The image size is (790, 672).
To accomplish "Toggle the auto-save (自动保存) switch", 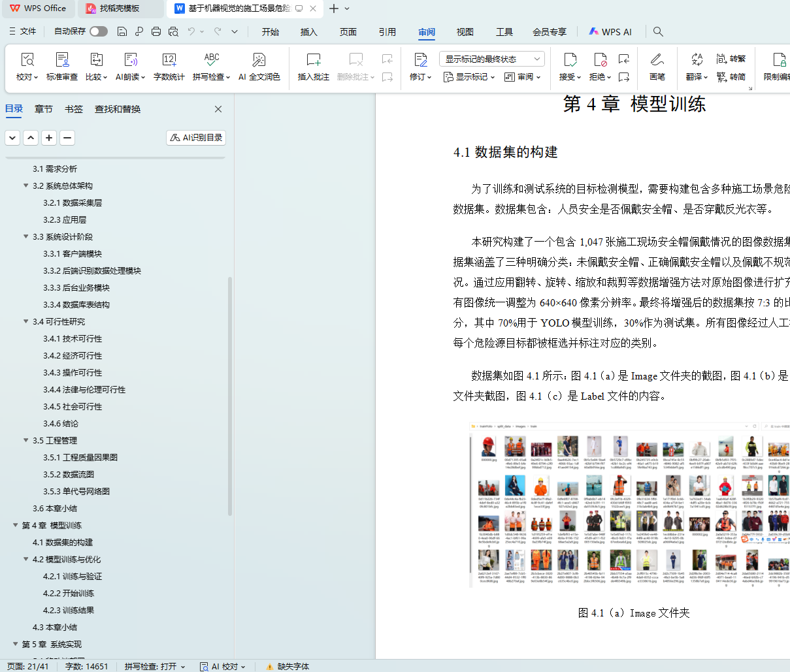I will point(99,31).
